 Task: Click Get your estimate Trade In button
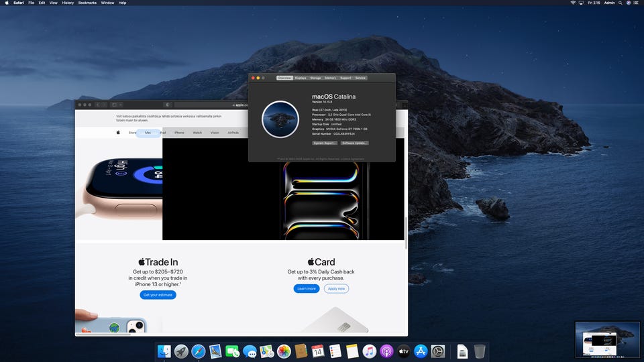(158, 295)
